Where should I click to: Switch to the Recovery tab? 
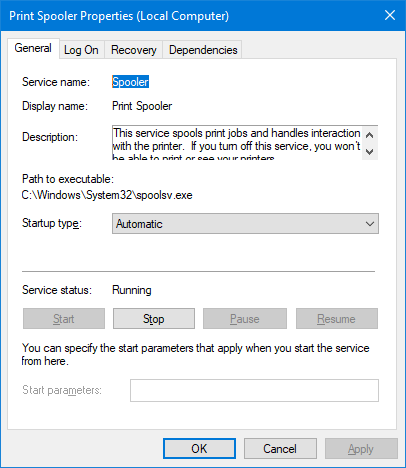coord(134,50)
